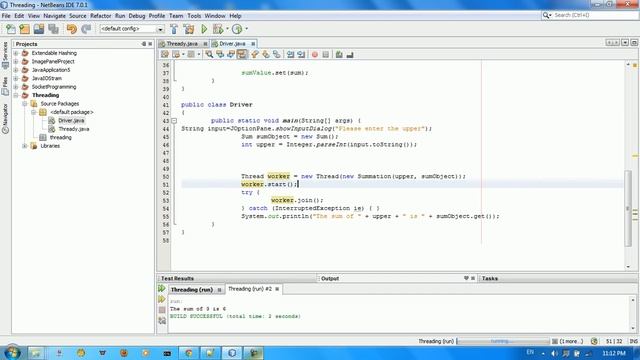Click the New Project toolbar icon
Screen dimensions: 640x360
(25, 29)
